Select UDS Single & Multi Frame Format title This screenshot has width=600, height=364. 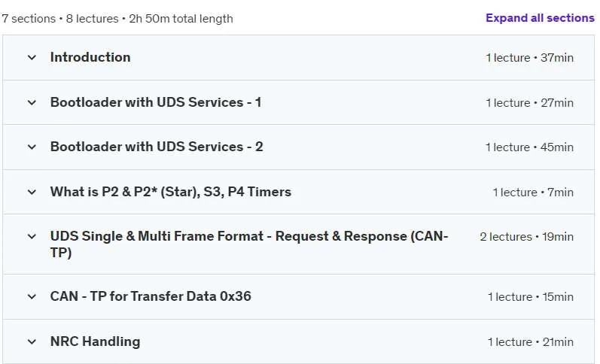(249, 244)
